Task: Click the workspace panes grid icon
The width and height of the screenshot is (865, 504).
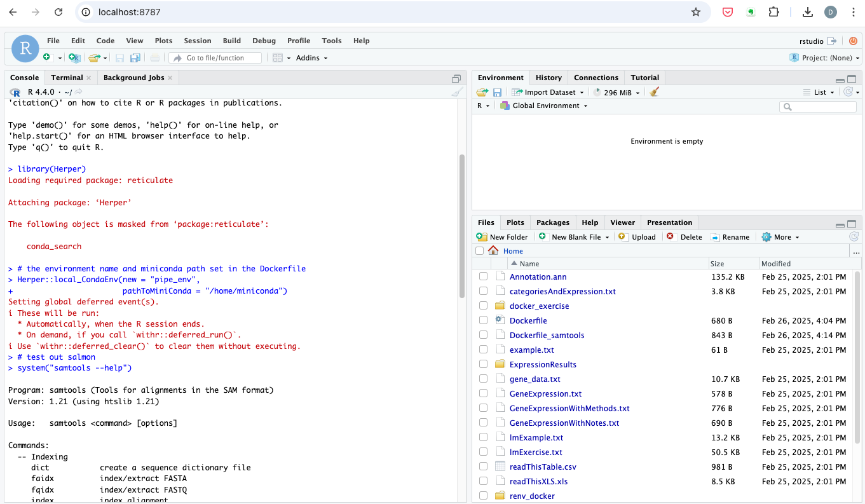Action: tap(277, 58)
